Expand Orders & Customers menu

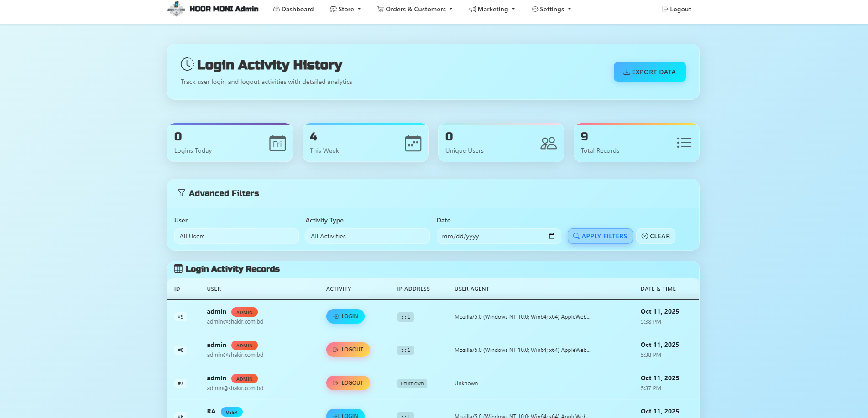(415, 9)
